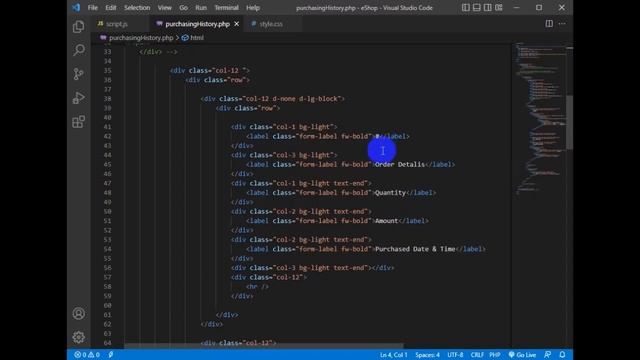Image resolution: width=640 pixels, height=360 pixels.
Task: Open the Accounts menu icon
Action: [x=78, y=313]
